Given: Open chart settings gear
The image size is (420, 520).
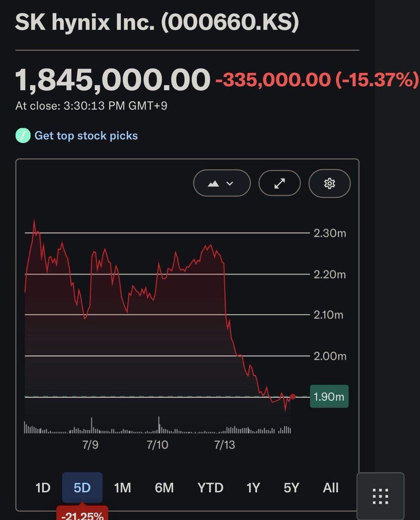Looking at the screenshot, I should click(x=330, y=183).
